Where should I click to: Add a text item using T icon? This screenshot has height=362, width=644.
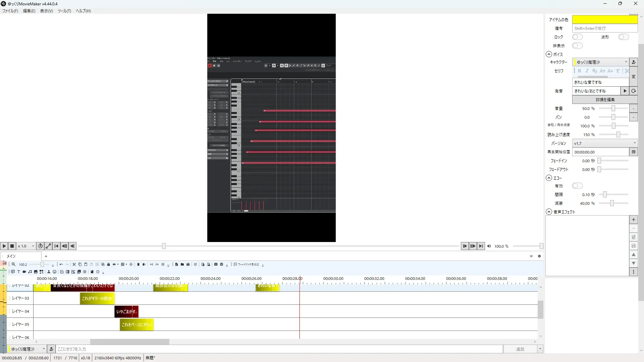pos(18,272)
